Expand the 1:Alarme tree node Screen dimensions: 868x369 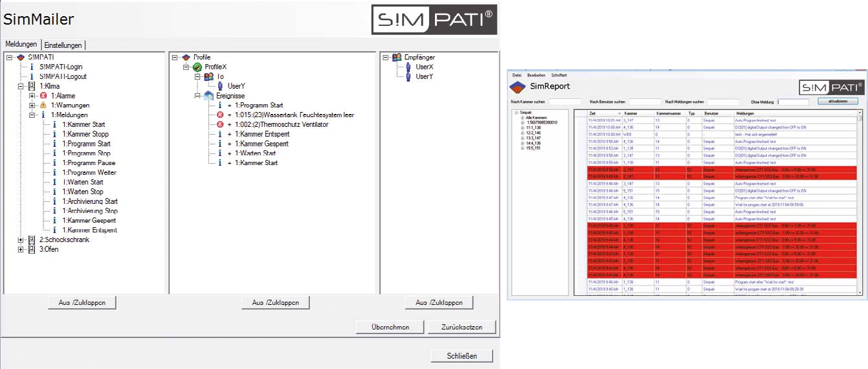coord(32,96)
